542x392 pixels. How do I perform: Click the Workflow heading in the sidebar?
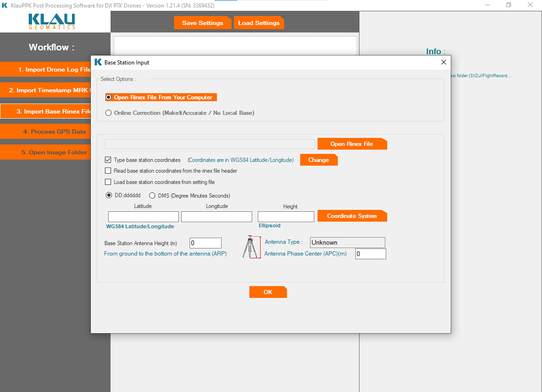(51, 48)
